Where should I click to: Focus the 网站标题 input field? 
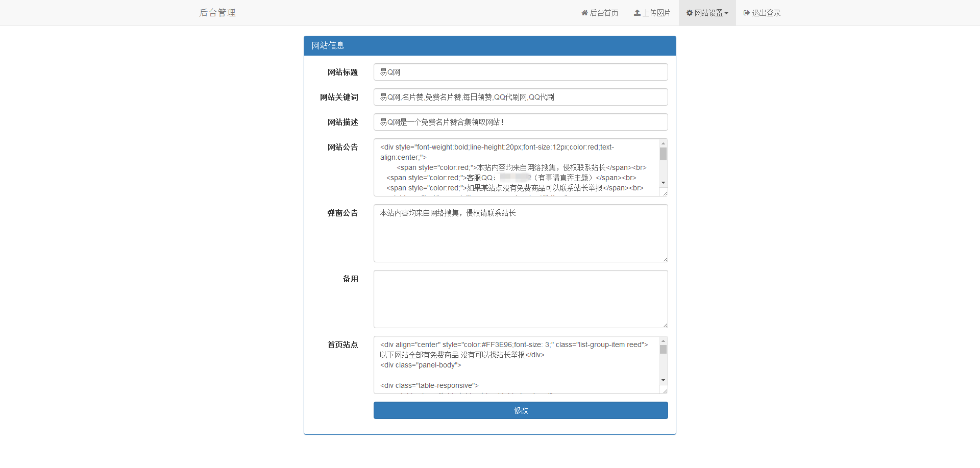[520, 72]
